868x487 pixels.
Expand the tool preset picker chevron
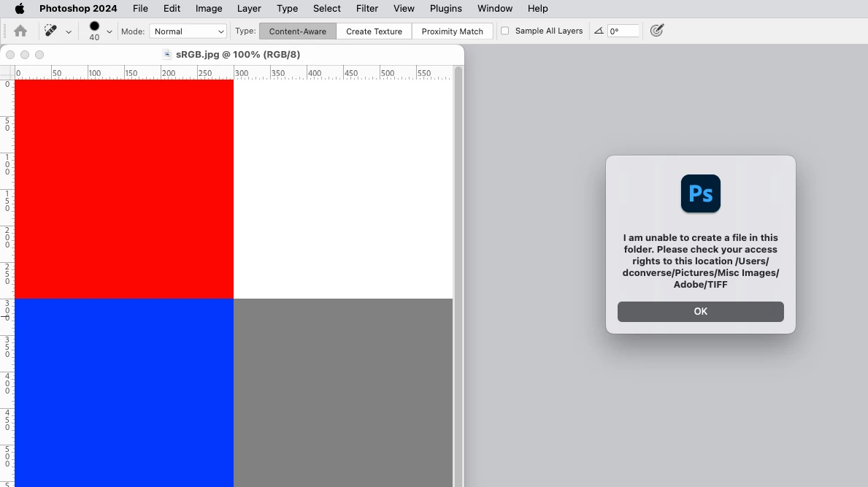point(69,32)
